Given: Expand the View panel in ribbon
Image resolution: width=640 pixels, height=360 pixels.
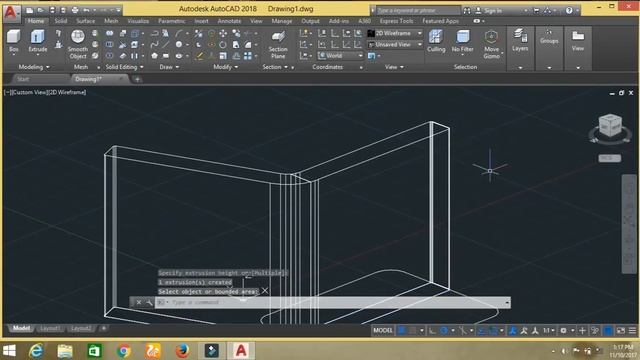Looking at the screenshot, I should [x=394, y=67].
